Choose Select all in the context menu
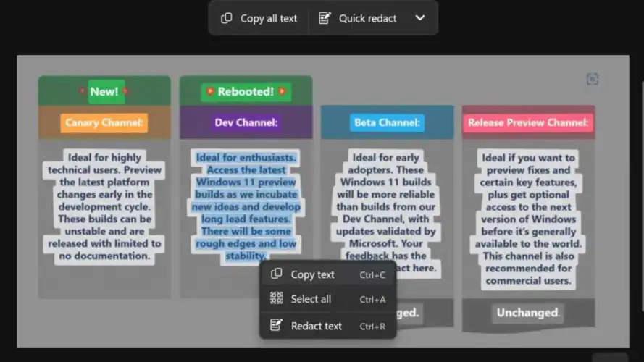This screenshot has height=362, width=644. (x=311, y=299)
